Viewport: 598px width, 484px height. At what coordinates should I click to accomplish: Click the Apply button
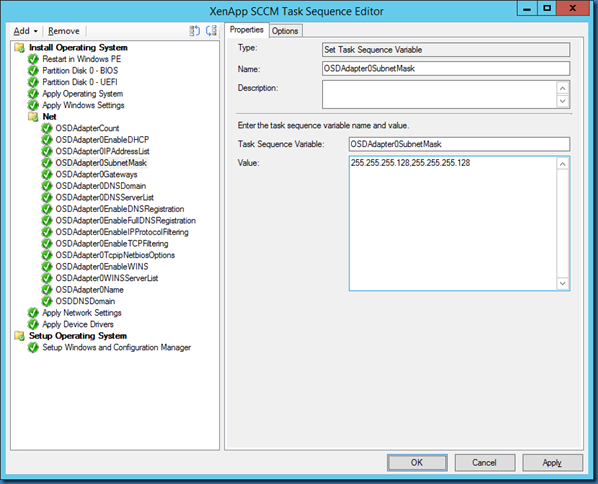(552, 463)
